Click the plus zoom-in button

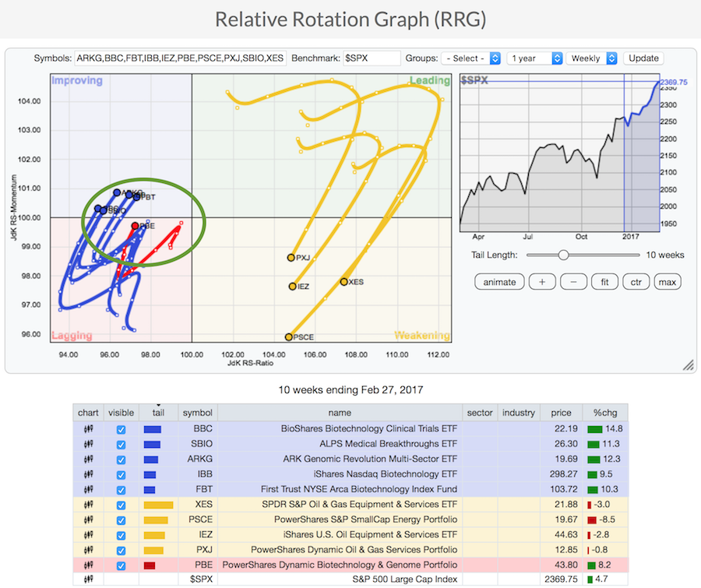541,282
